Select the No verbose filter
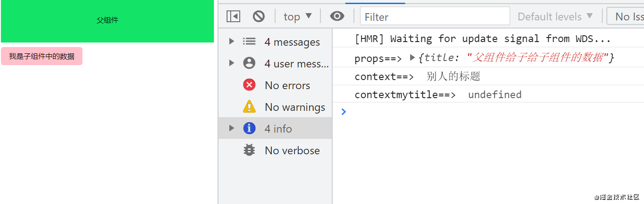This screenshot has height=204, width=644. point(292,151)
